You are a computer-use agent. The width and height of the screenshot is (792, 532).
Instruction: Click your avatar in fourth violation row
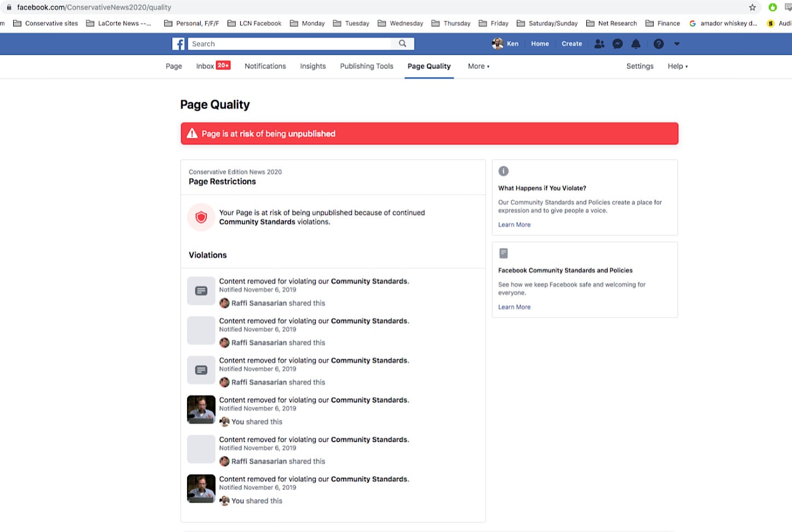pyautogui.click(x=224, y=422)
